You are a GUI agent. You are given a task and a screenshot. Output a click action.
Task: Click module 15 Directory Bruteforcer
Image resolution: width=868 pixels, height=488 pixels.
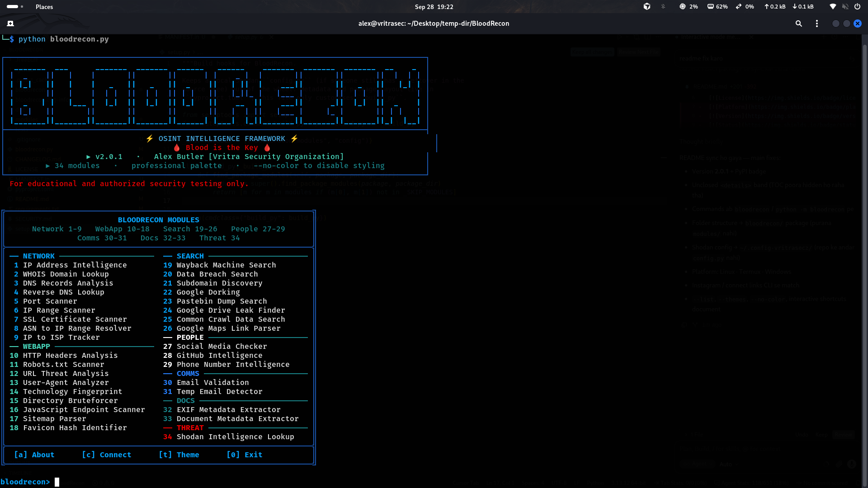[x=64, y=401]
